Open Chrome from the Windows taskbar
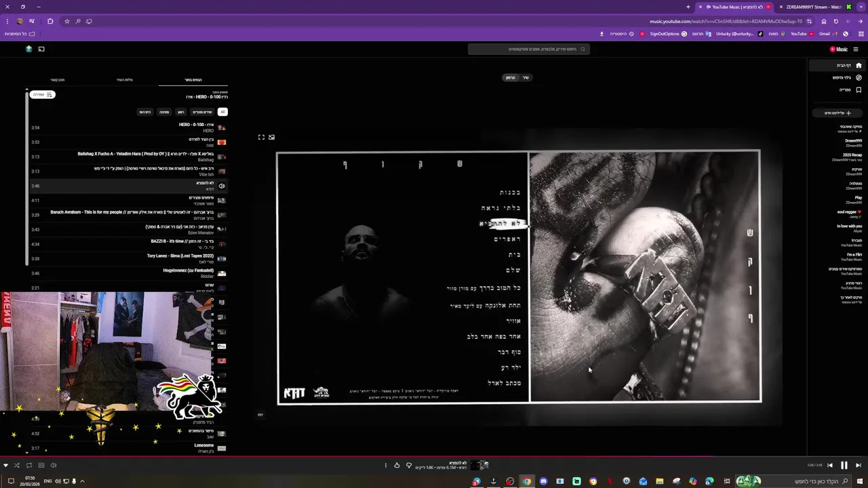This screenshot has height=488, width=868. (x=527, y=481)
